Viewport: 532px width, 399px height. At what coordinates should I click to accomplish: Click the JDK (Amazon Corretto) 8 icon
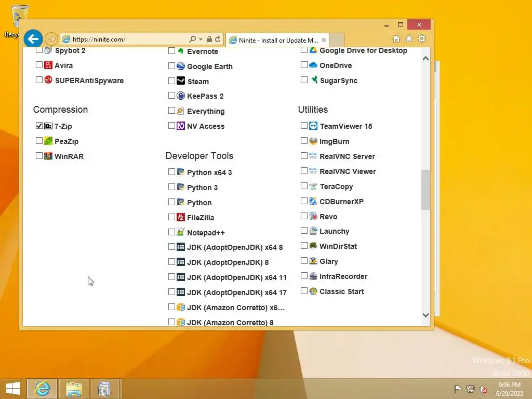tap(181, 322)
